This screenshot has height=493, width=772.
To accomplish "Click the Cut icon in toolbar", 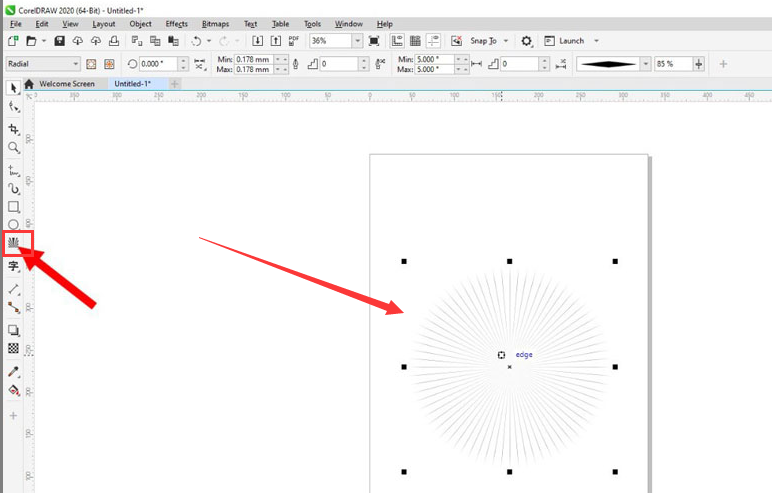I will tap(137, 41).
